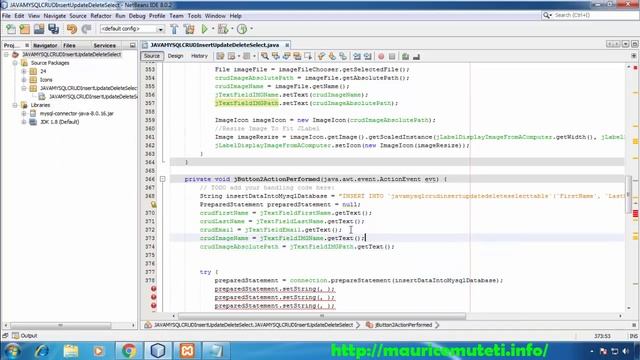The height and width of the screenshot is (360, 640).
Task: Click the Stop Macro Recording square icon
Action: 392,56
